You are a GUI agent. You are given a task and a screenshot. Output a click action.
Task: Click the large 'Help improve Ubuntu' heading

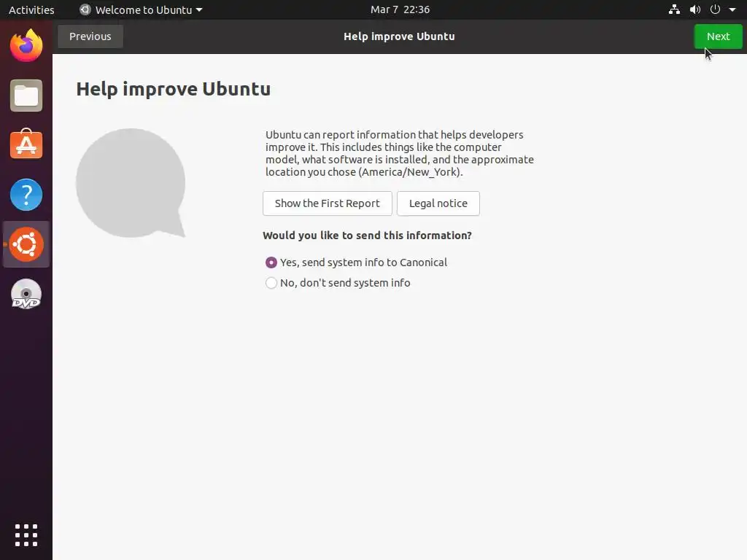click(174, 89)
